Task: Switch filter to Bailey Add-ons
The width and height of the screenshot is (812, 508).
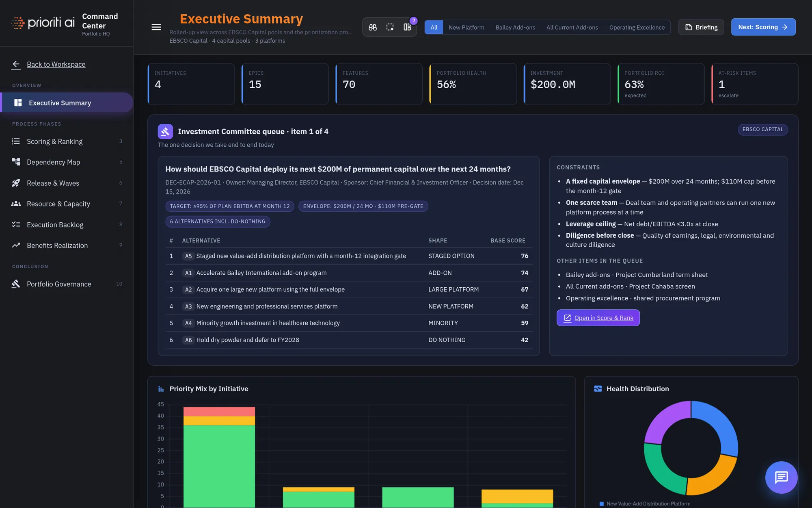Action: click(515, 27)
